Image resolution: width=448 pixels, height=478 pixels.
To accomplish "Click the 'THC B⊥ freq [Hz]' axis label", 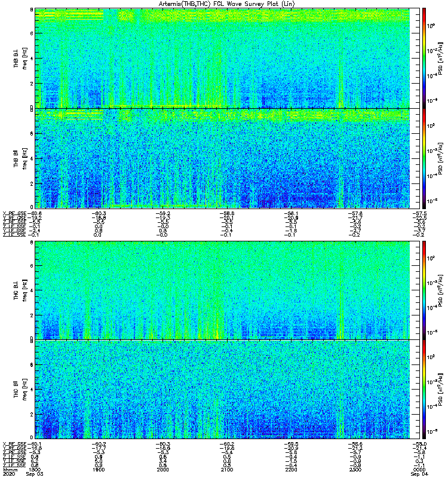I will coord(20,290).
